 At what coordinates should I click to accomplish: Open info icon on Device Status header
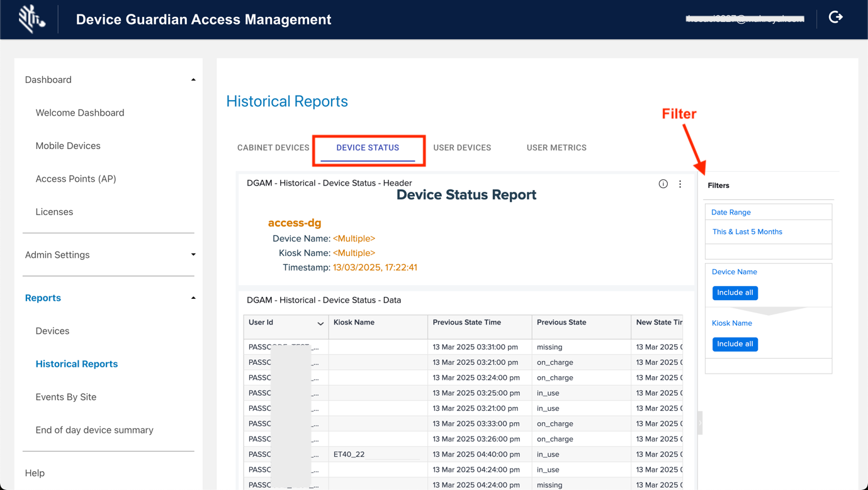click(663, 184)
